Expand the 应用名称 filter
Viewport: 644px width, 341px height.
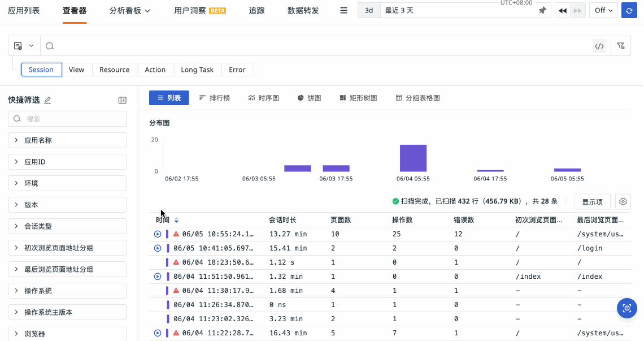click(x=67, y=140)
